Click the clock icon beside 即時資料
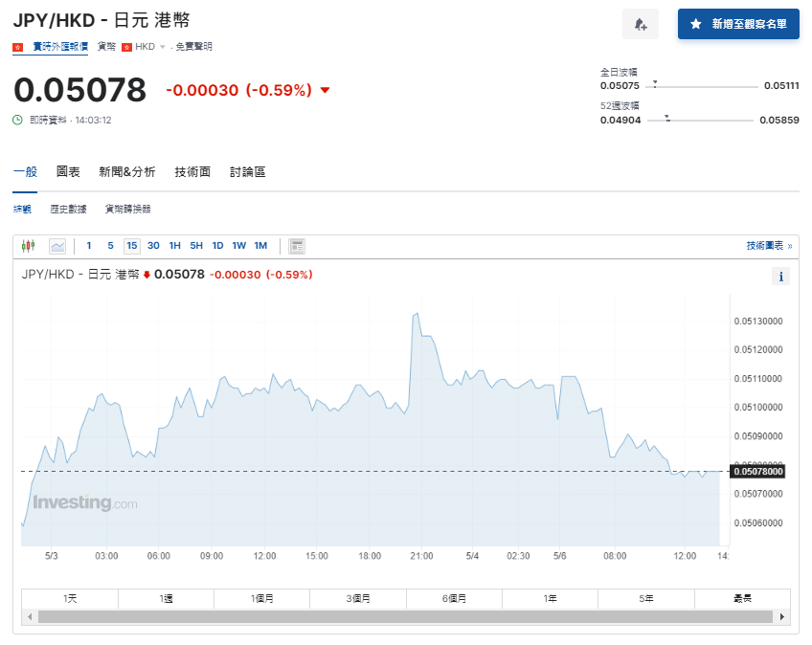 point(18,119)
